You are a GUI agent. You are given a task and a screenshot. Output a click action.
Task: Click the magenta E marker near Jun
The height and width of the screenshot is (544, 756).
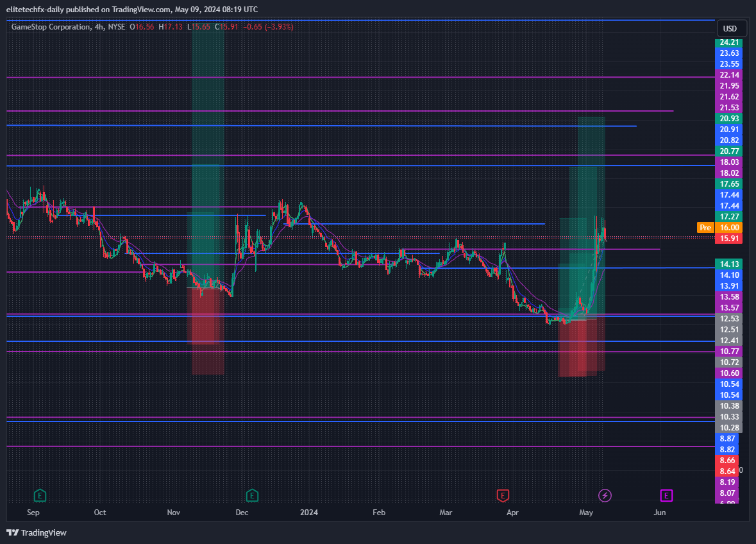[666, 495]
